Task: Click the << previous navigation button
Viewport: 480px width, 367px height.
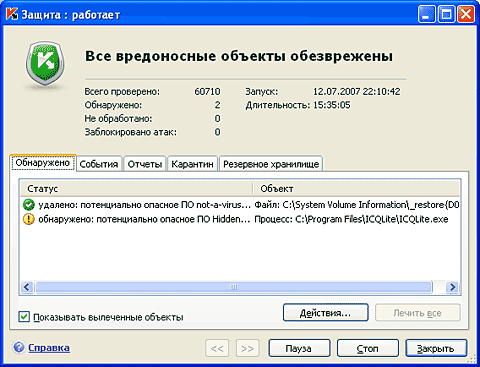Action: tap(217, 348)
